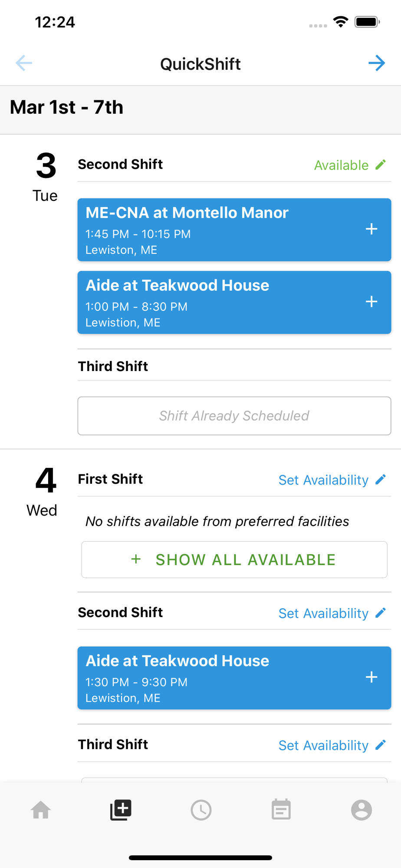Open ME-CNA at Montello Manor shift card
401x868 pixels.
[x=234, y=230]
